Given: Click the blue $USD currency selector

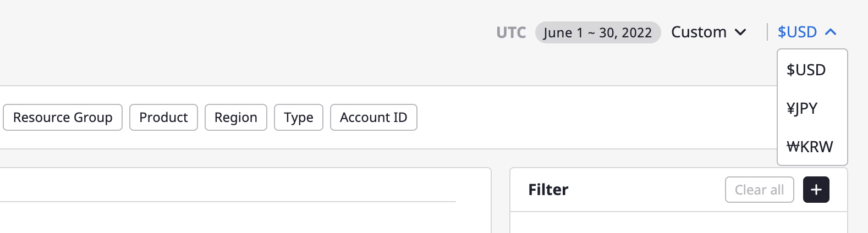Looking at the screenshot, I should (806, 32).
